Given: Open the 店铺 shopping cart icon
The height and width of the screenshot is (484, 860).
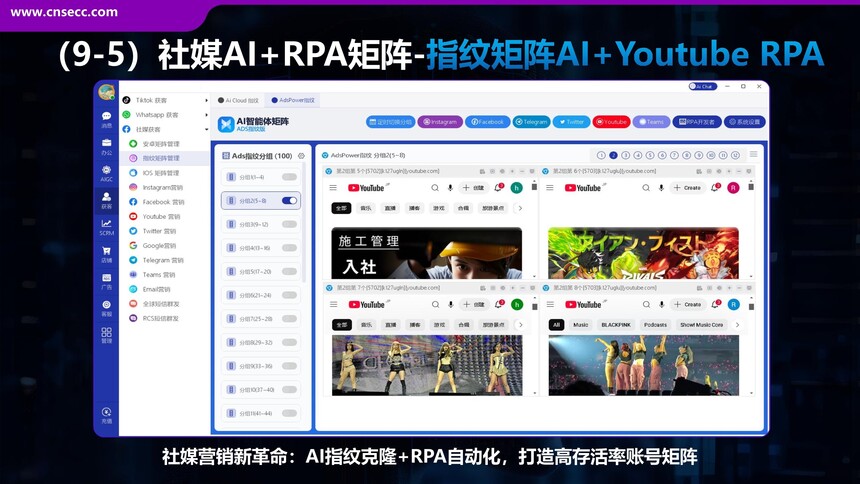Looking at the screenshot, I should 106,255.
